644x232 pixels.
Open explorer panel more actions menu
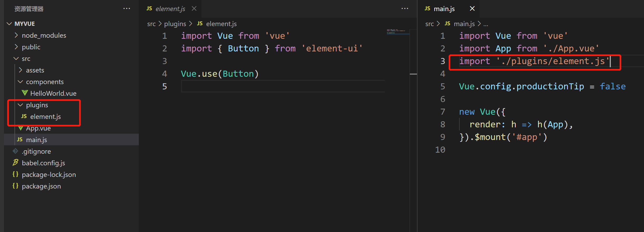127,9
